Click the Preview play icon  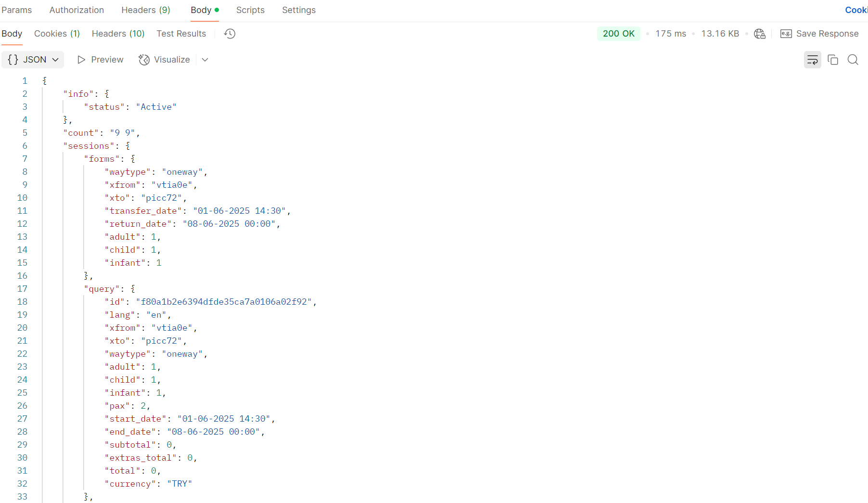point(81,60)
